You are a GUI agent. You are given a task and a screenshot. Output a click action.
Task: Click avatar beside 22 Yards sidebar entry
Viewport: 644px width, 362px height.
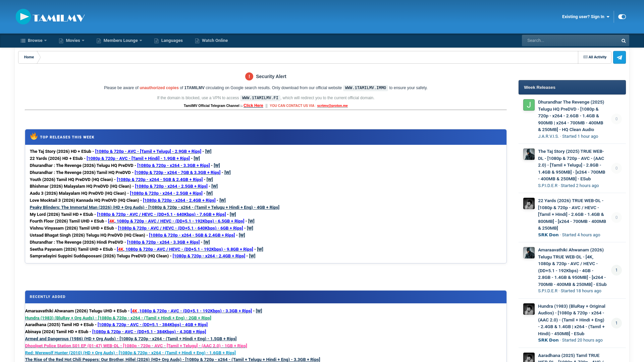[x=529, y=203]
